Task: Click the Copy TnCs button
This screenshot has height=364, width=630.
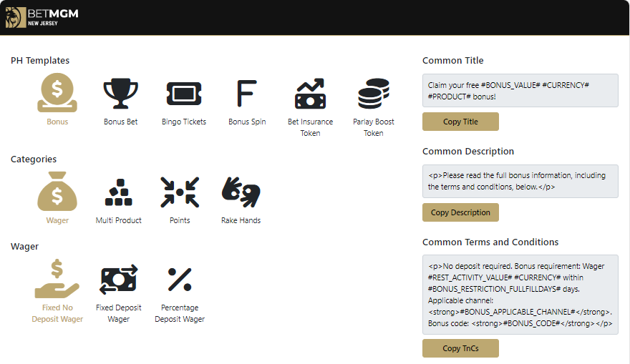Action: click(460, 348)
